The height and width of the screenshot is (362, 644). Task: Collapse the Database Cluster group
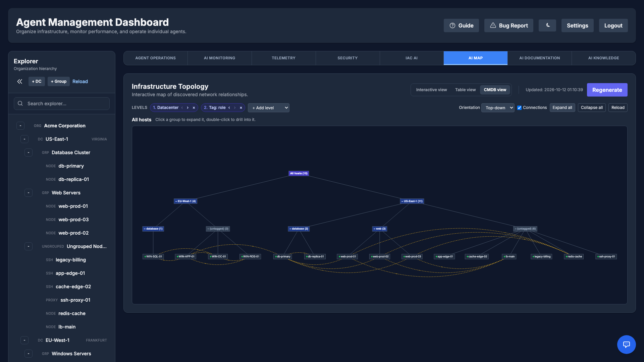click(29, 153)
